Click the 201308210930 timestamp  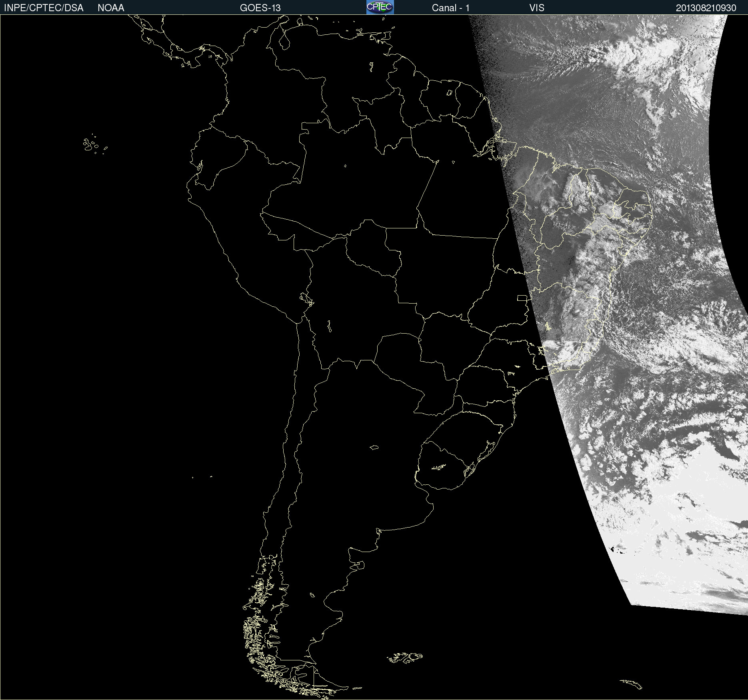706,8
